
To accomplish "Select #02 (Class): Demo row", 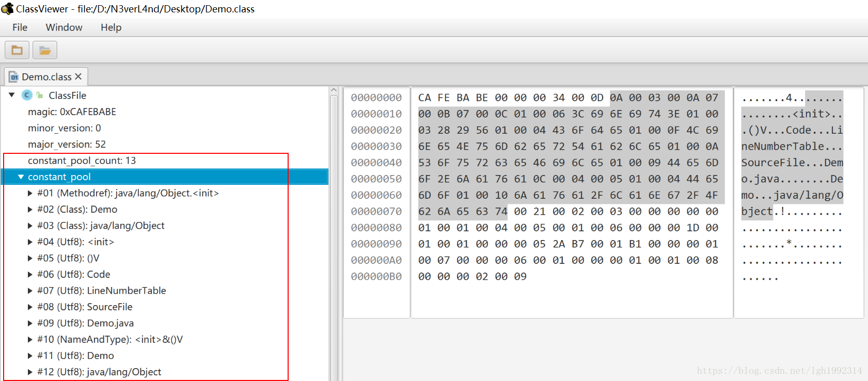I will click(x=77, y=209).
